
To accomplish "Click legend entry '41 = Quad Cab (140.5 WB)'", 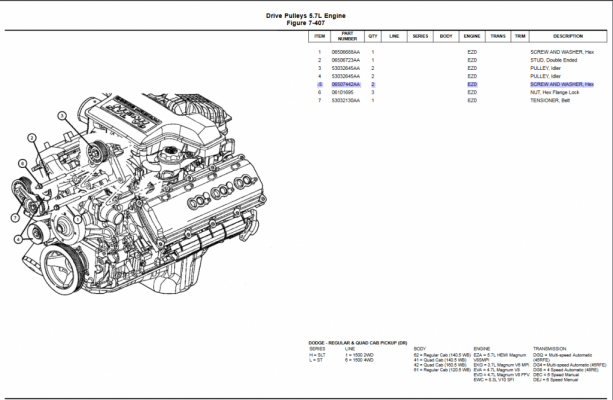I will 440,360.
